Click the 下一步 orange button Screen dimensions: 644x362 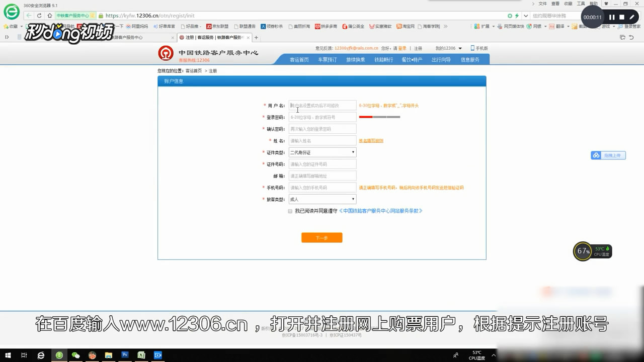(321, 237)
